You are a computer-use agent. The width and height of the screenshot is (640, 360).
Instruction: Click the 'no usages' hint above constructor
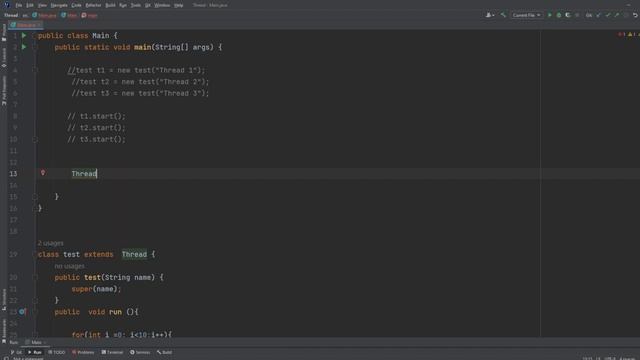point(69,266)
